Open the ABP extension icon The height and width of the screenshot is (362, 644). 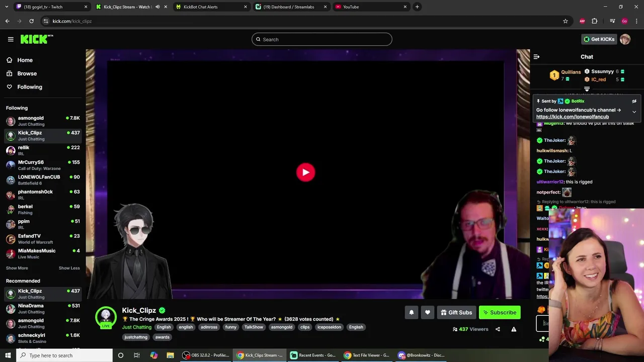click(x=582, y=21)
